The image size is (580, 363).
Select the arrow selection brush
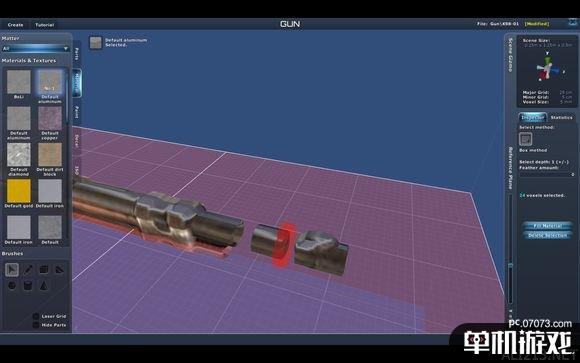click(12, 270)
